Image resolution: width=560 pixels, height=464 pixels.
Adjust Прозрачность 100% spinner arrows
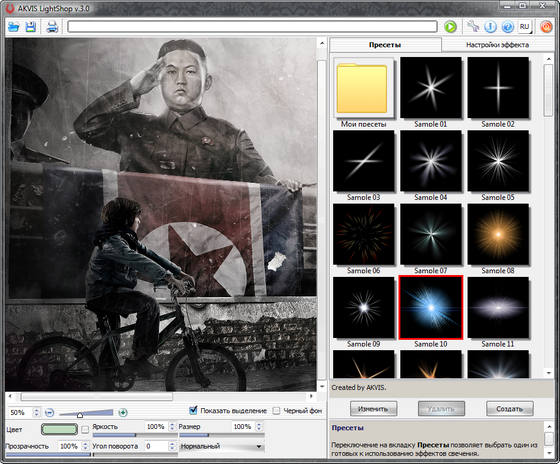coord(85,446)
